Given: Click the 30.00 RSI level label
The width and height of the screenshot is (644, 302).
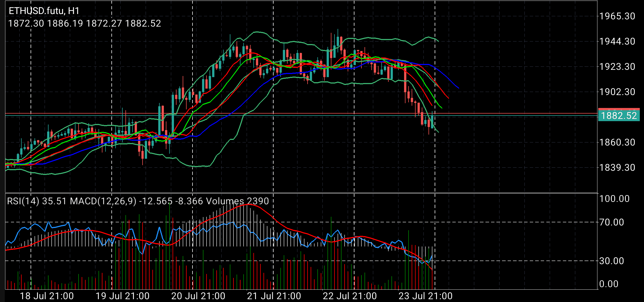Looking at the screenshot, I should pos(611,261).
